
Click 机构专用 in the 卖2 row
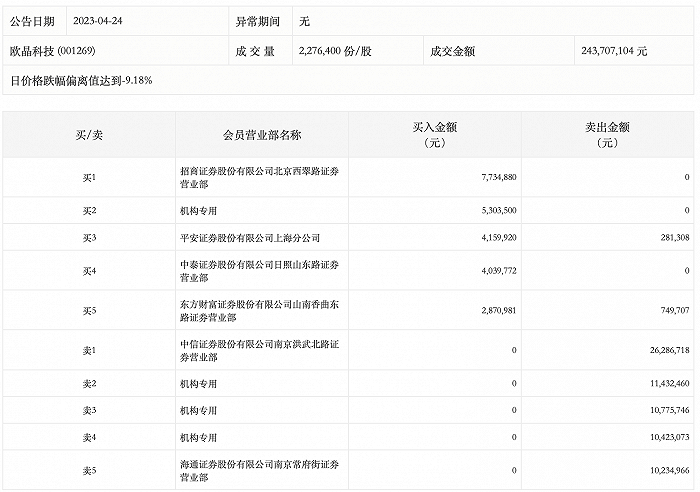(x=198, y=384)
